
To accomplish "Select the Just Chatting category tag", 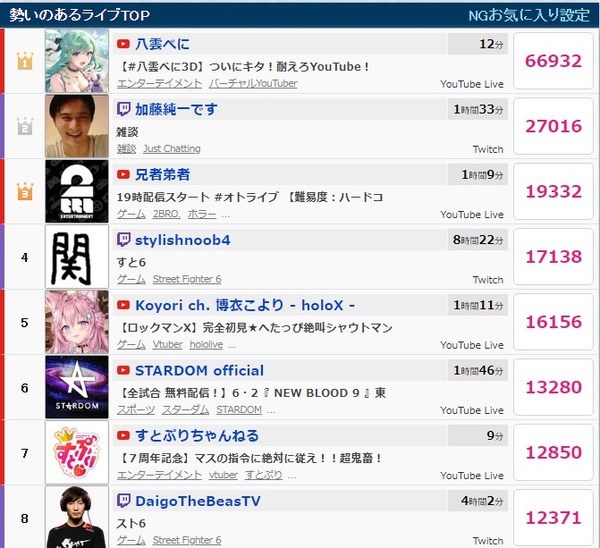I will 172,148.
